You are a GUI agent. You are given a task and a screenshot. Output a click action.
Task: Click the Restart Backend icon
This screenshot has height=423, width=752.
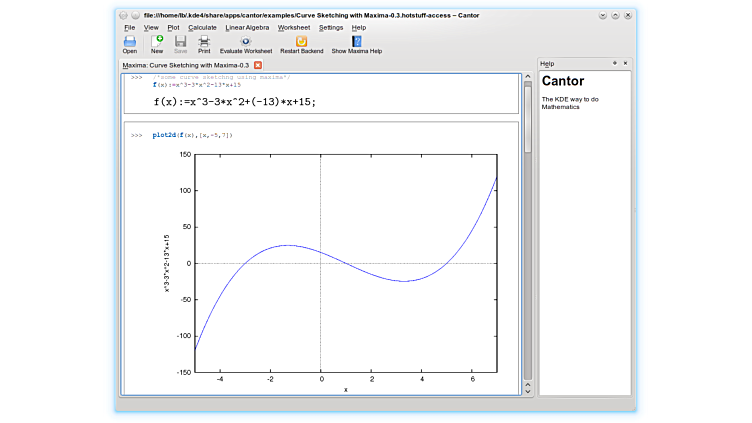301,43
